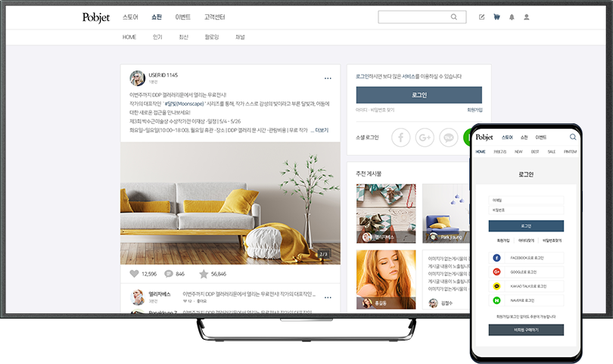Click the search icon in the phone header

573,137
